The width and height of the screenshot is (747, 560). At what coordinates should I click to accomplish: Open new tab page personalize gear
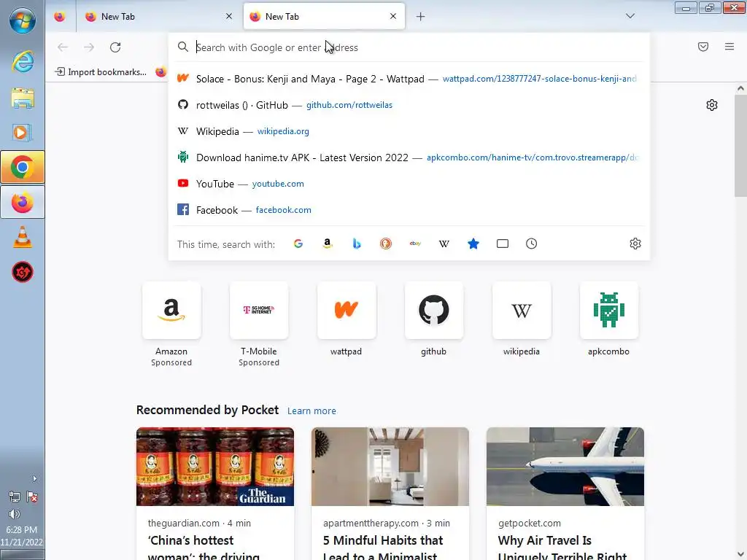(x=712, y=105)
